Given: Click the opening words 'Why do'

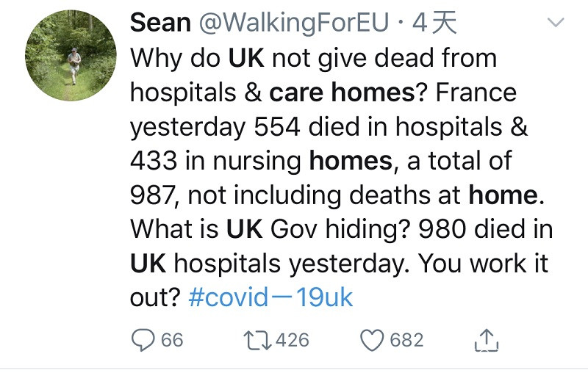Looking at the screenshot, I should click(176, 58).
